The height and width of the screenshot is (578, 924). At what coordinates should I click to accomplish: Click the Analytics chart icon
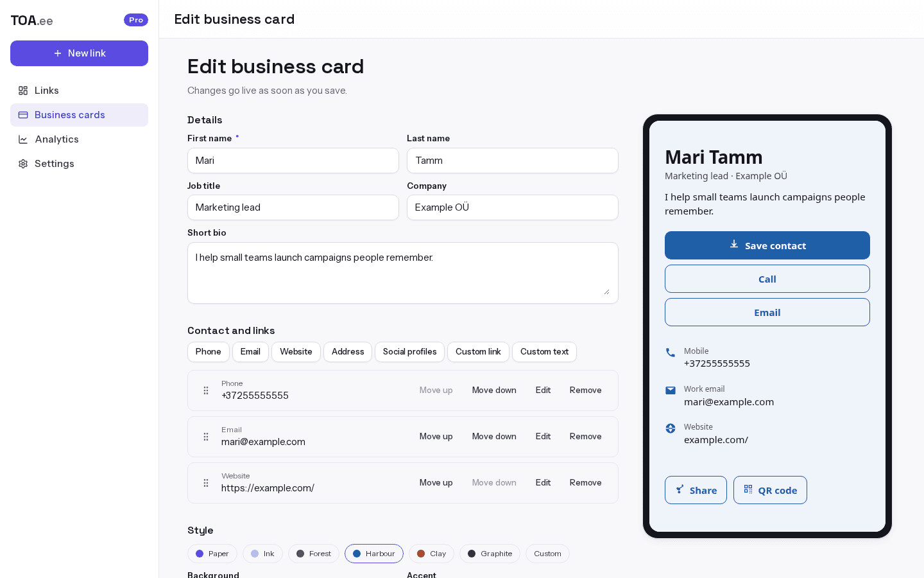click(23, 139)
